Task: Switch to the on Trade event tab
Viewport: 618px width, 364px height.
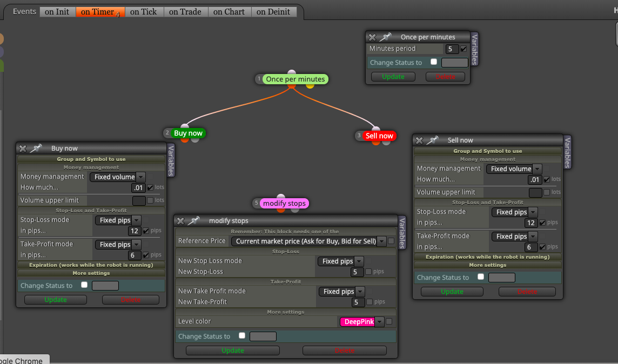Action: pyautogui.click(x=185, y=12)
